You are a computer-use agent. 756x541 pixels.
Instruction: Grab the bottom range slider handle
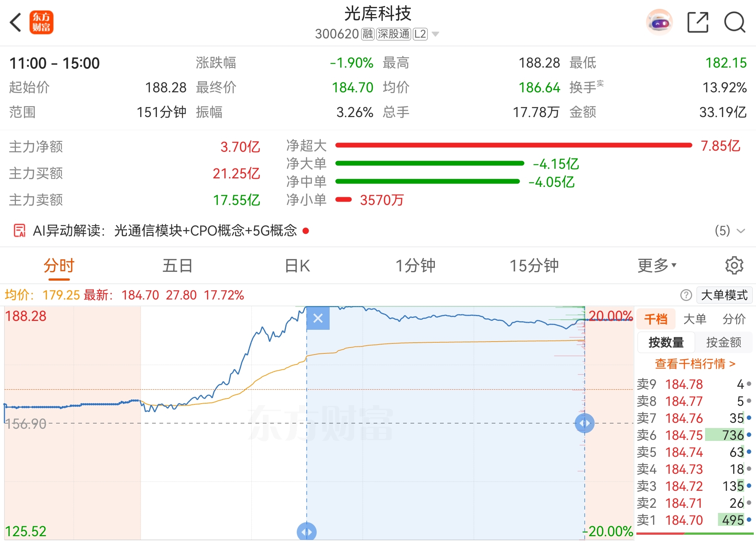(306, 532)
